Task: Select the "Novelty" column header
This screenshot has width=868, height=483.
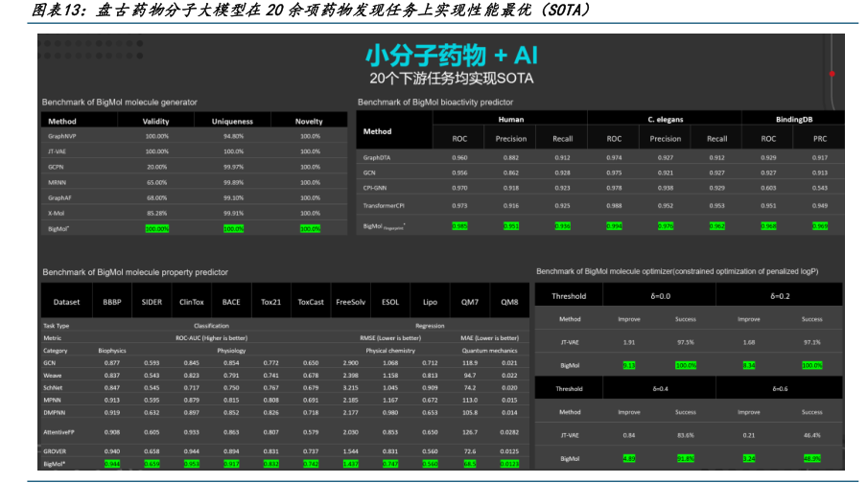Action: pos(309,121)
